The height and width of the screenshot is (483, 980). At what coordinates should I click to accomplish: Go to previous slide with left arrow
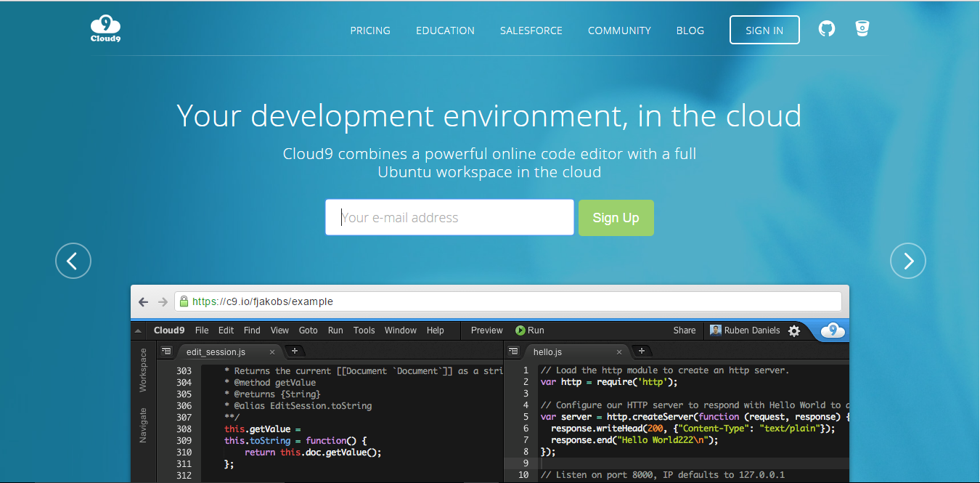(73, 261)
